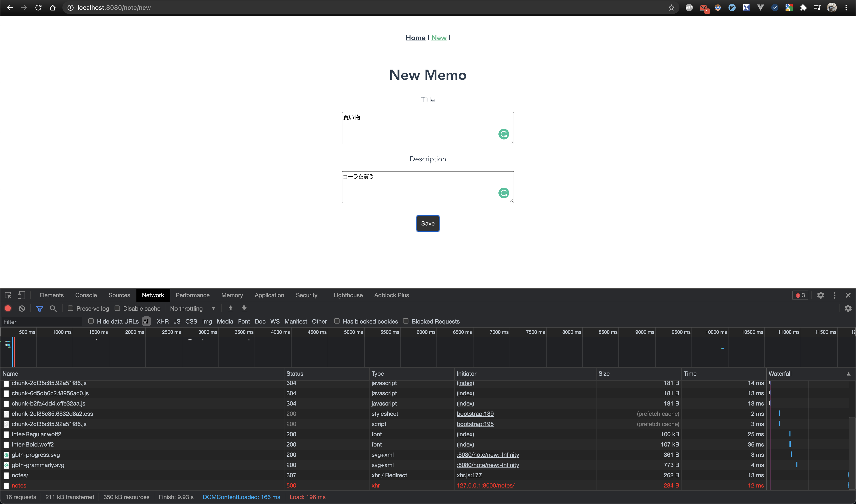This screenshot has width=856, height=504.
Task: Select the Inspect element tool
Action: 8,295
